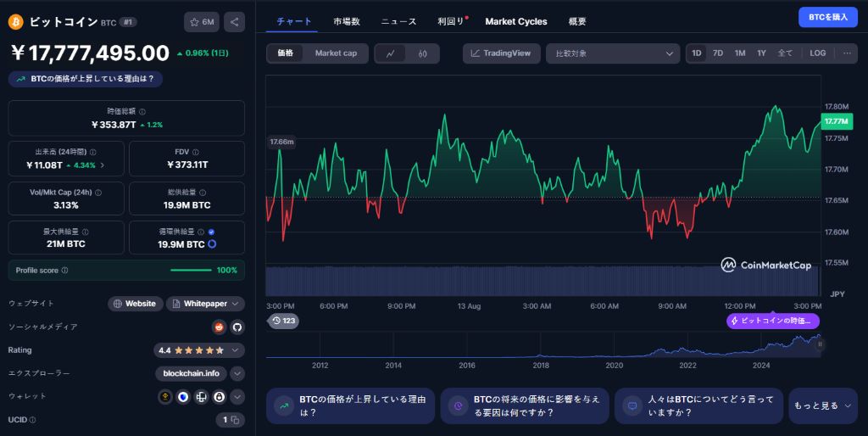Open the share icon button

pyautogui.click(x=234, y=22)
